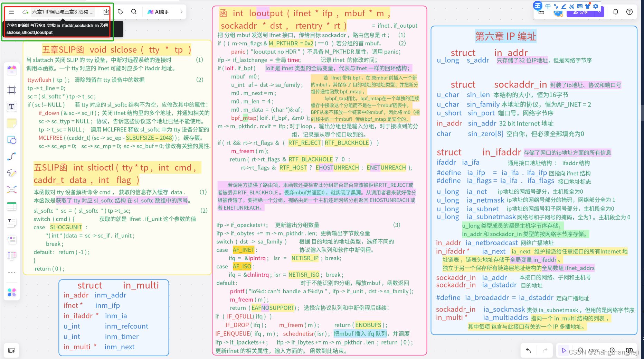
Task: Click the highlighted EHOSTUNREACH text
Action: pyautogui.click(x=337, y=168)
